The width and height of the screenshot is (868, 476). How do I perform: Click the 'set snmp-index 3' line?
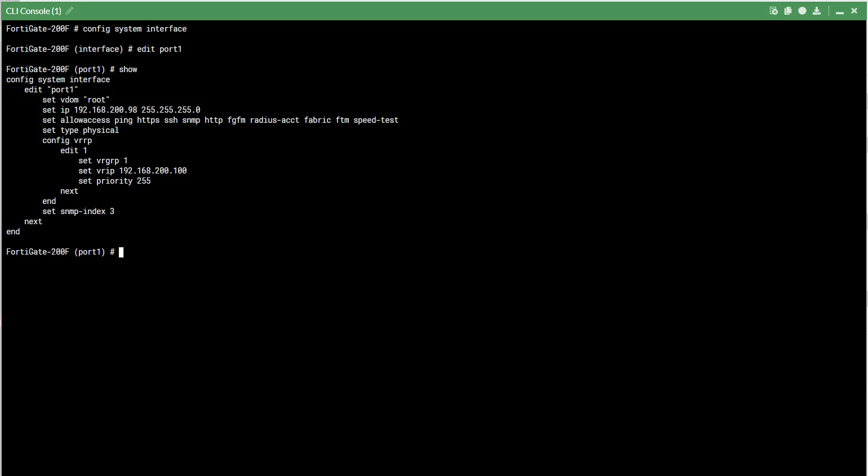pos(78,211)
